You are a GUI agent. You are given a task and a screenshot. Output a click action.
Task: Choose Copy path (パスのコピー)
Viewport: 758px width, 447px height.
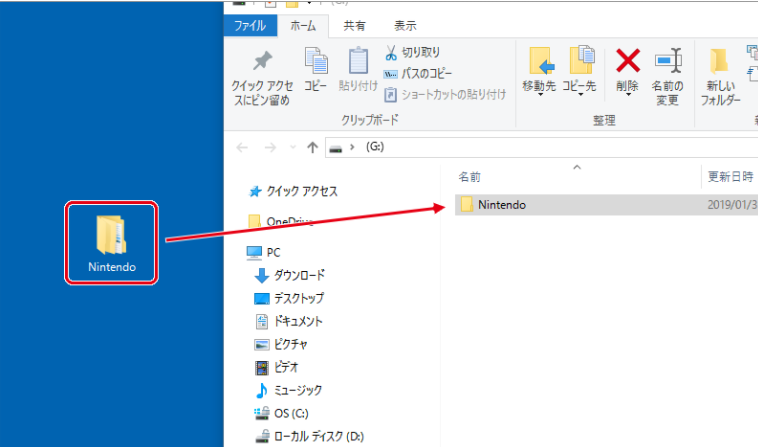(418, 73)
